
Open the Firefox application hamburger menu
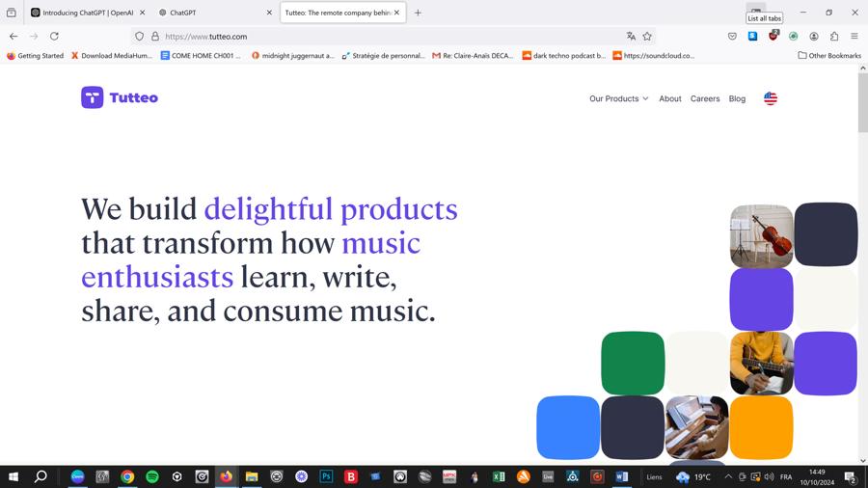pyautogui.click(x=854, y=36)
